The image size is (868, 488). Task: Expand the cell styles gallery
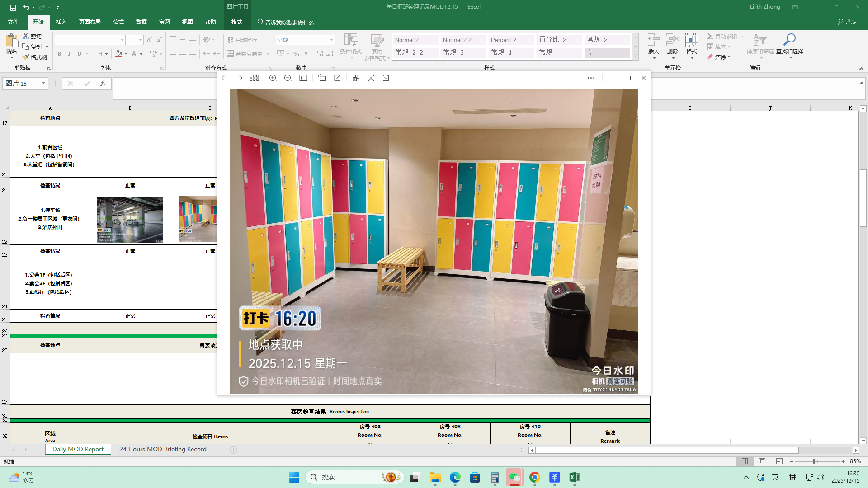click(x=635, y=56)
